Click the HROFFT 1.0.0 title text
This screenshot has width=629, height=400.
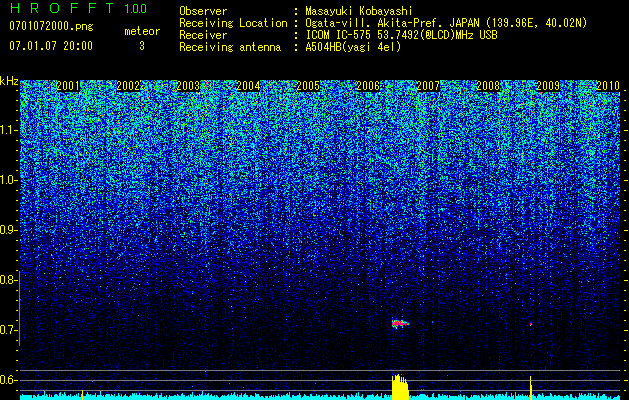[x=78, y=8]
